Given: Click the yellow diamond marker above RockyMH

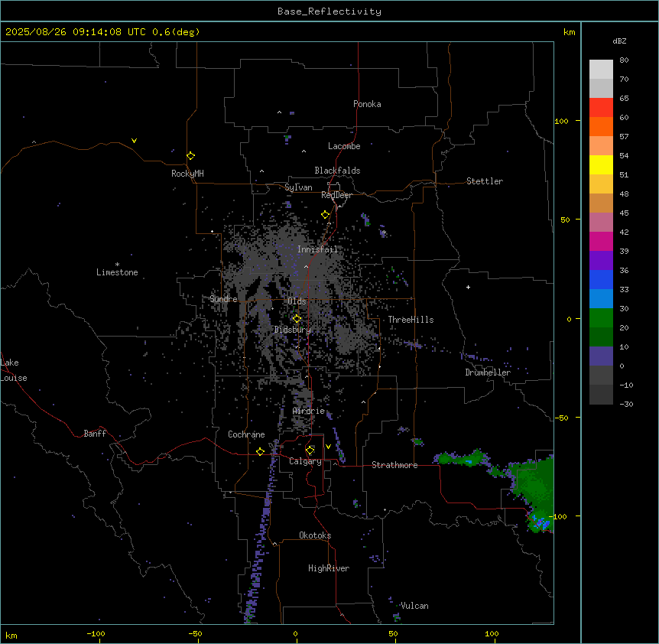Looking at the screenshot, I should coord(190,156).
